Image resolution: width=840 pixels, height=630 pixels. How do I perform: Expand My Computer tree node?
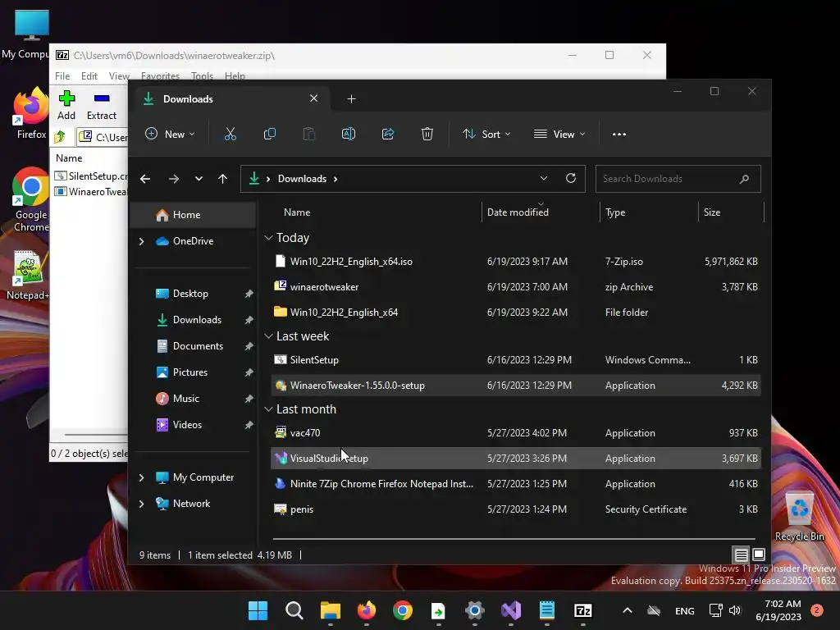coord(141,477)
